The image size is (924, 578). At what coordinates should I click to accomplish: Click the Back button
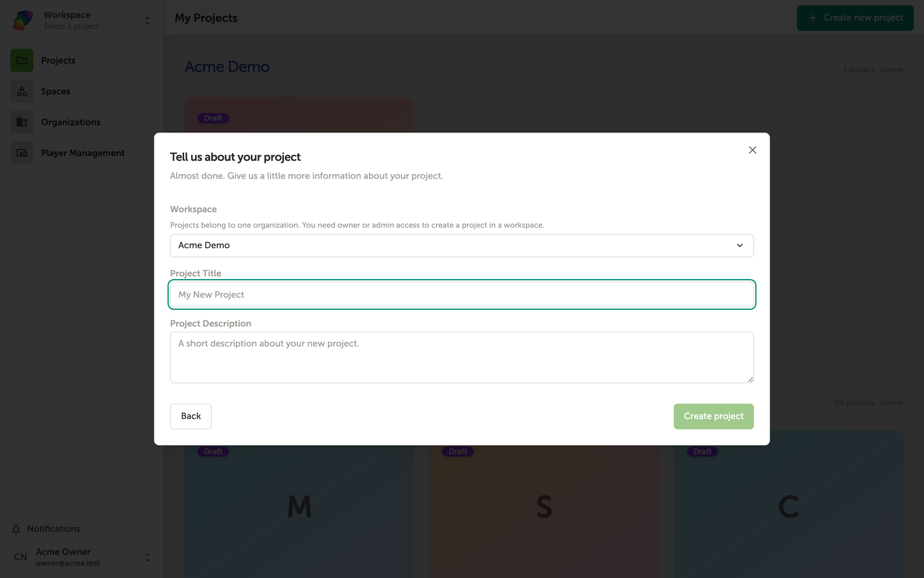191,416
